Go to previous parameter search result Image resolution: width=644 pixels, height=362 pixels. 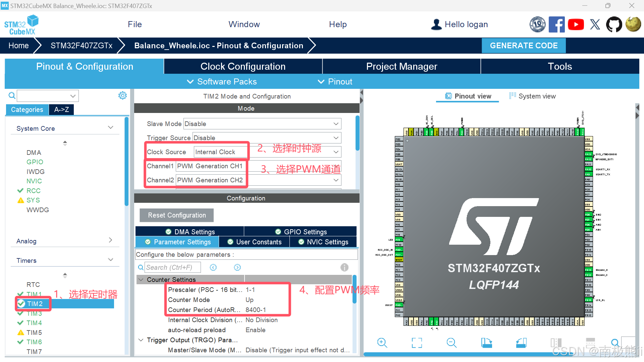coord(213,267)
